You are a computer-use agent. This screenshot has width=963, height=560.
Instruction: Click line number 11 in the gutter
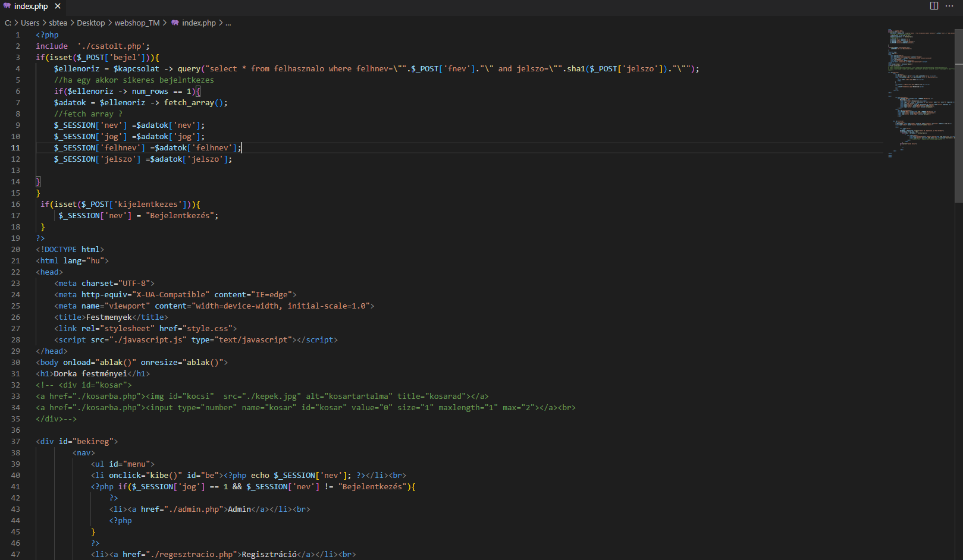coord(15,148)
